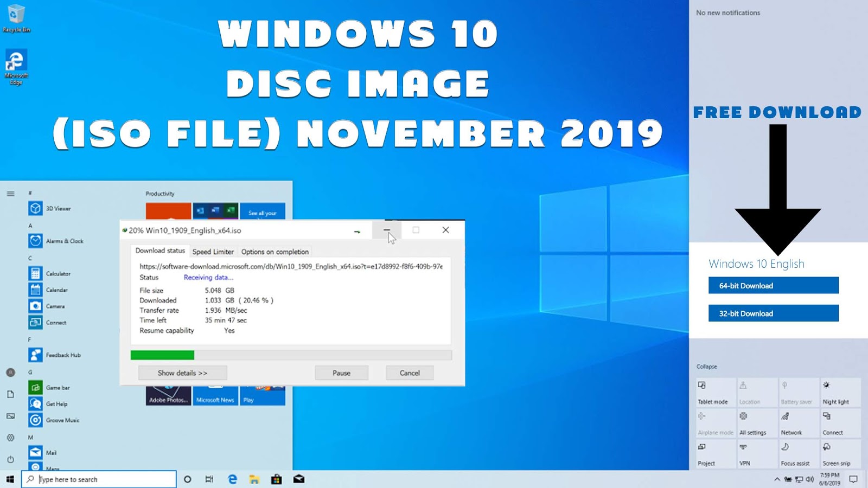This screenshot has height=488, width=868.
Task: Switch to the Download status tab
Action: (160, 251)
